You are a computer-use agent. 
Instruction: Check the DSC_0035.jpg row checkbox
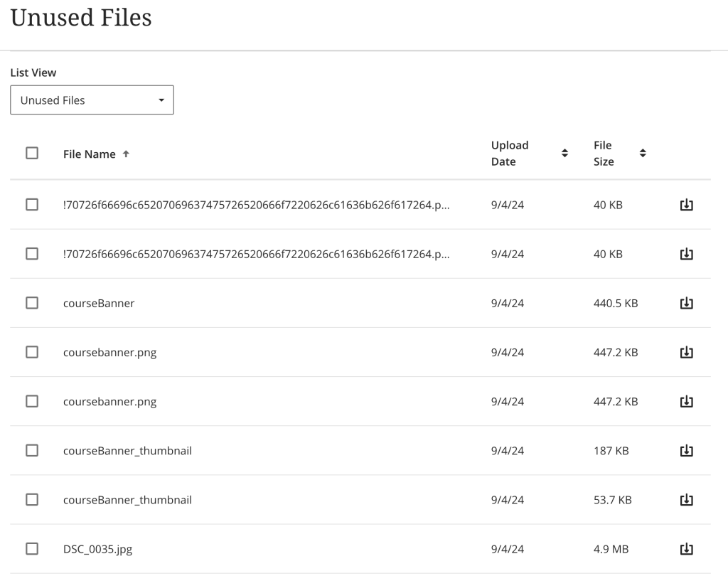point(32,549)
